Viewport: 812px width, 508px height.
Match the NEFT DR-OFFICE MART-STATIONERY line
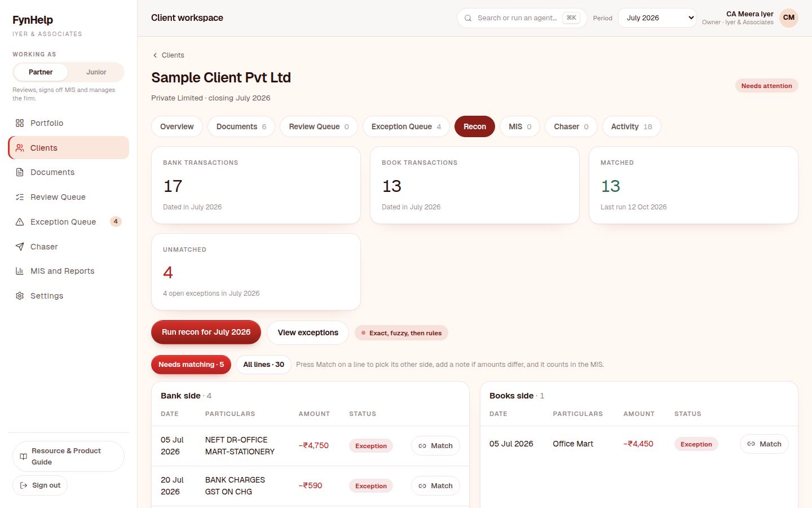click(x=435, y=446)
